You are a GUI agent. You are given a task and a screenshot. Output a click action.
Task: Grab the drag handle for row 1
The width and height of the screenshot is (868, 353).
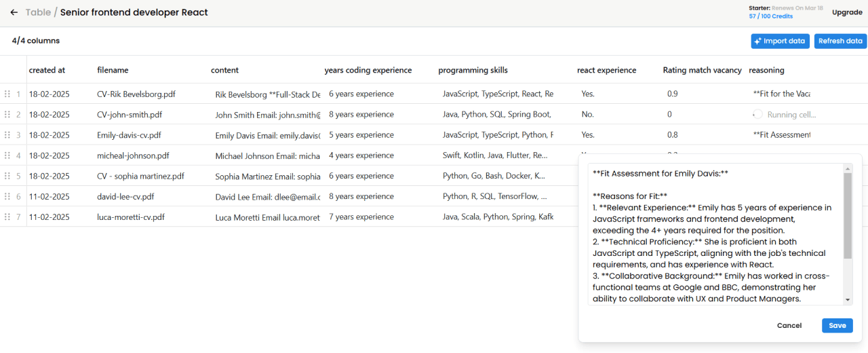(7, 94)
